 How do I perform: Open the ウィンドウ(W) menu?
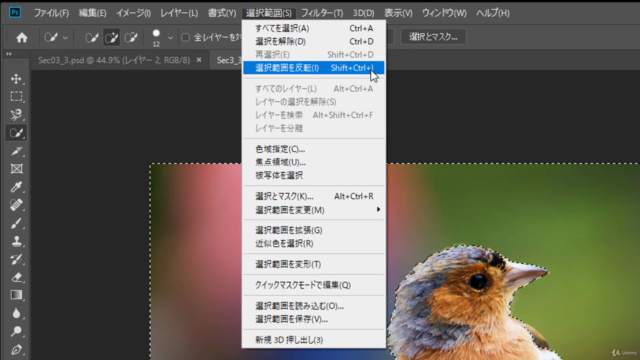(x=444, y=13)
